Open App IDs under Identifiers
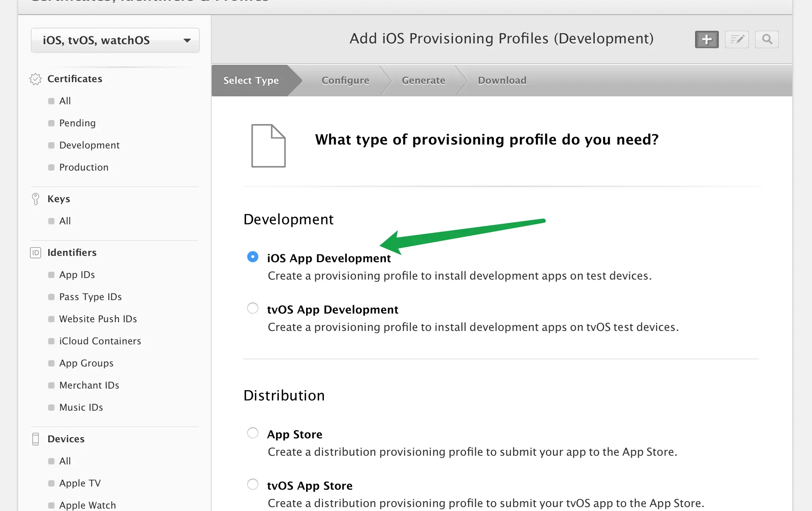Viewport: 812px width, 511px height. pyautogui.click(x=77, y=275)
